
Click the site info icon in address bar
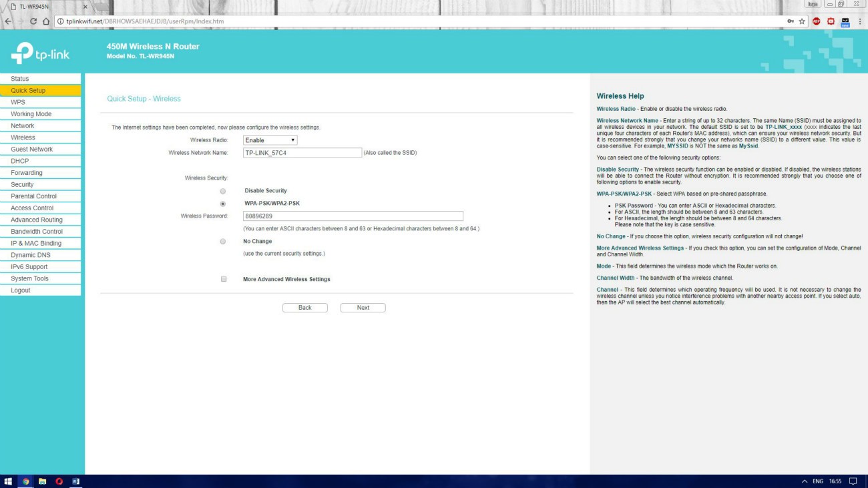pos(60,21)
